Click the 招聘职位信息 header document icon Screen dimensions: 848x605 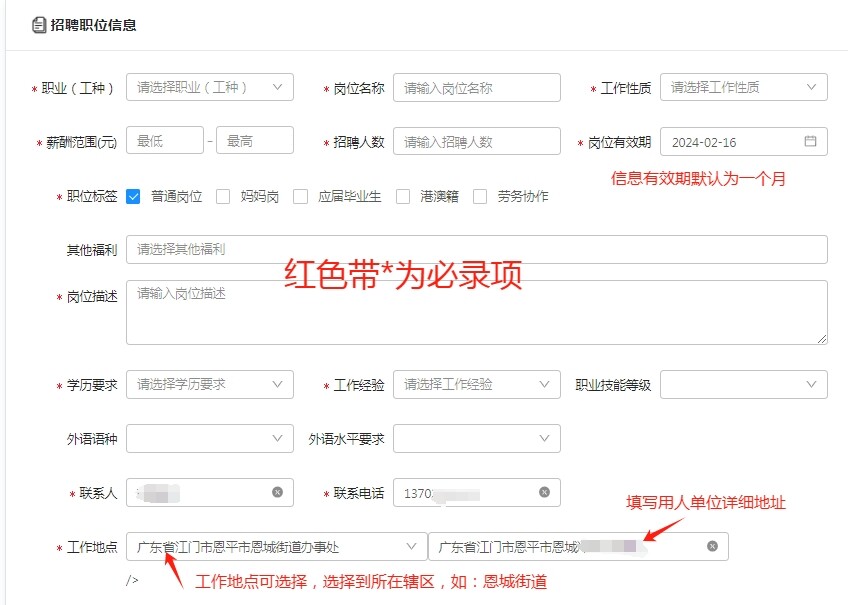point(39,25)
